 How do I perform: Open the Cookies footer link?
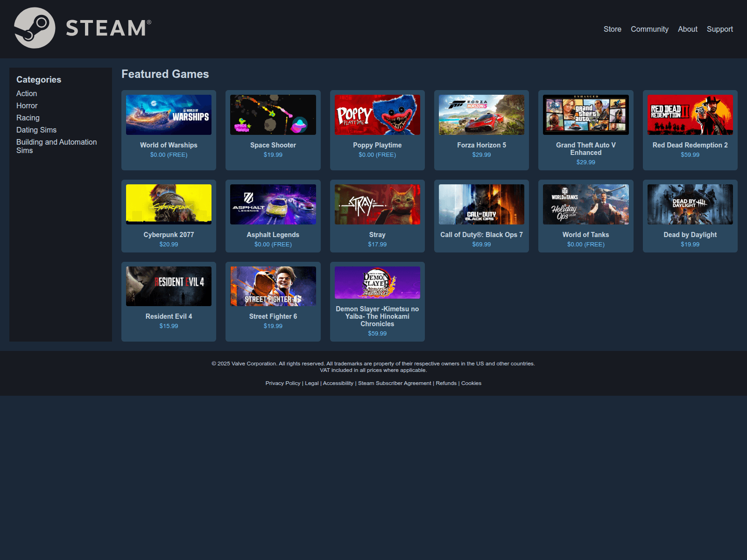[471, 383]
